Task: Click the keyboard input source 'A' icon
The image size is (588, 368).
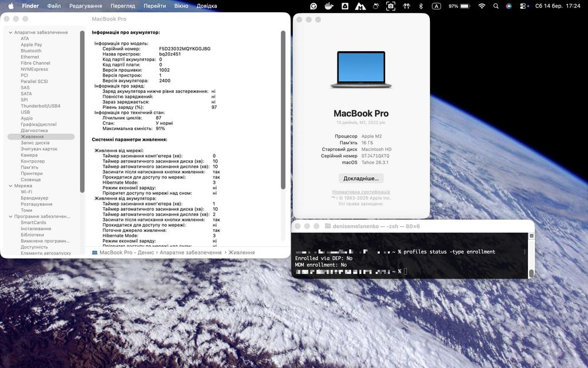Action: pyautogui.click(x=436, y=6)
